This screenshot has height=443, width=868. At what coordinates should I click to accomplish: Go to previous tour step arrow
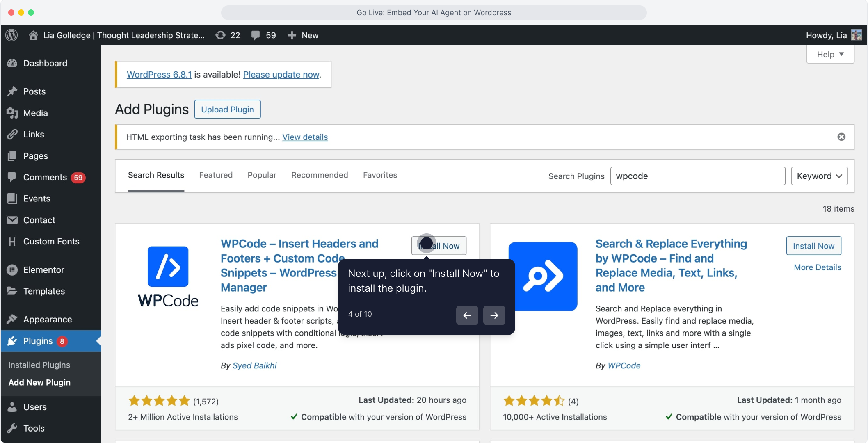(x=467, y=315)
